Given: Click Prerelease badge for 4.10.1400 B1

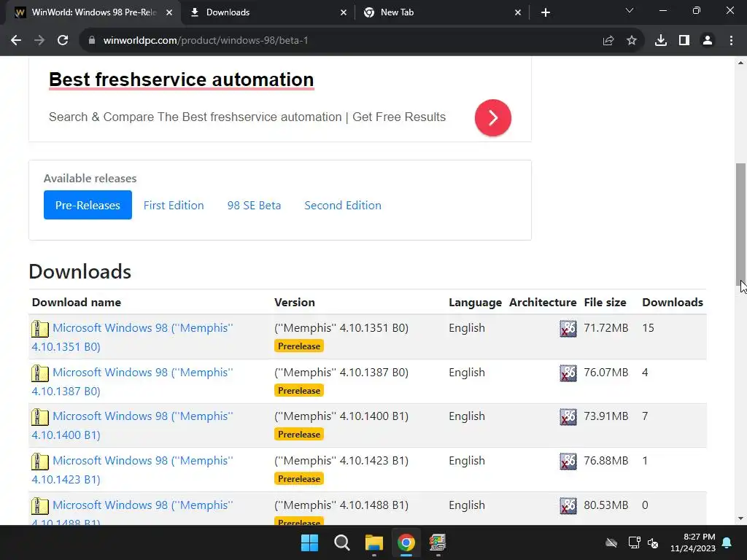Looking at the screenshot, I should [x=299, y=435].
